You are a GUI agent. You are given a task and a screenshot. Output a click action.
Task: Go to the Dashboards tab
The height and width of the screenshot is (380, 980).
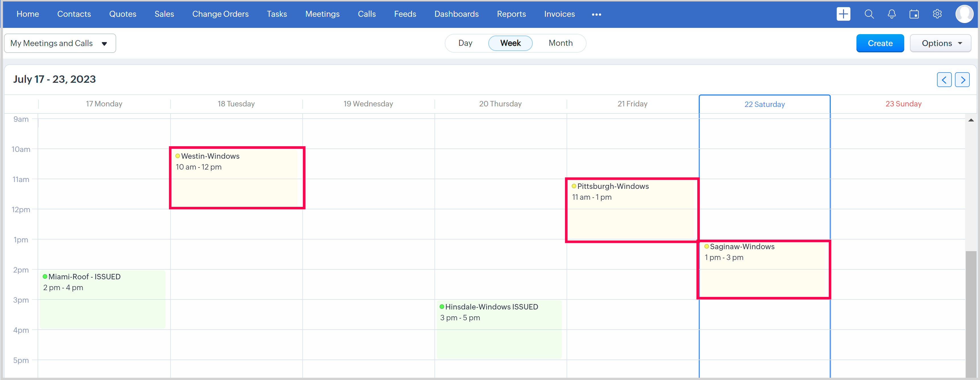coord(456,14)
